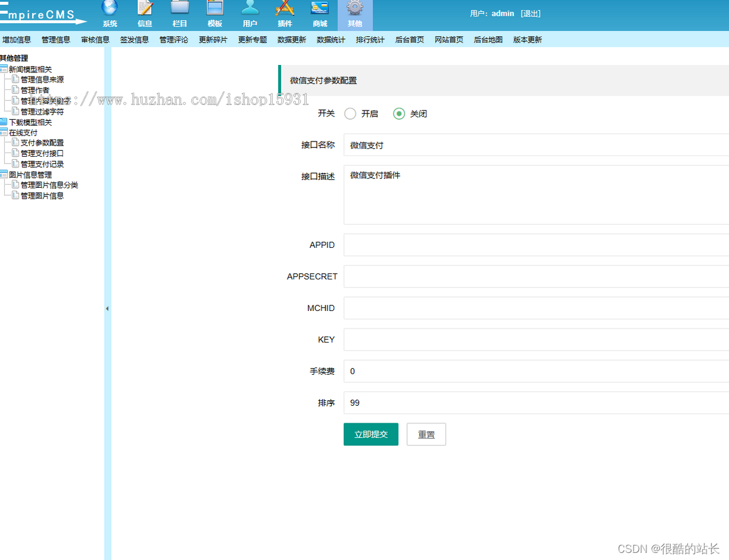Viewport: 729px width, 560px height.
Task: Open the 栏目 folder icon
Action: coord(180,8)
